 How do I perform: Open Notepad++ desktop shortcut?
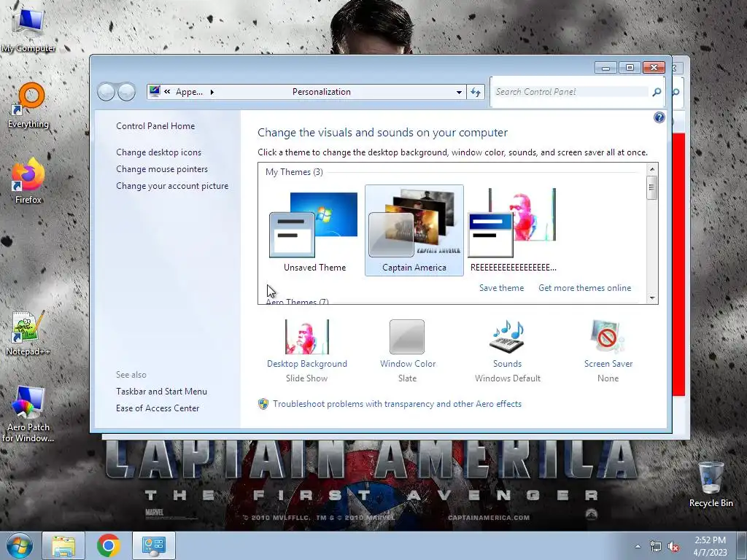click(x=28, y=333)
